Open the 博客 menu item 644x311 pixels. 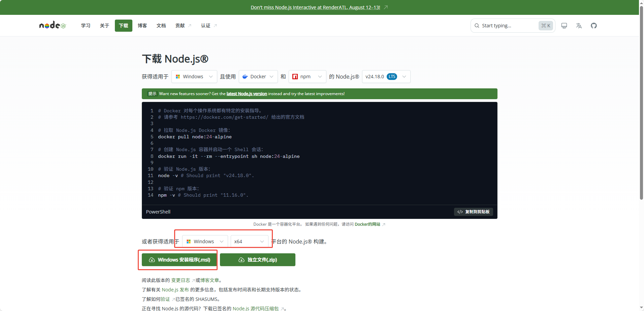(142, 26)
